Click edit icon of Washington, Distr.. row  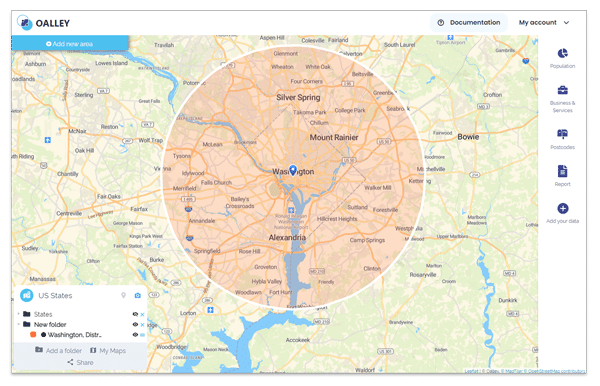pos(142,335)
